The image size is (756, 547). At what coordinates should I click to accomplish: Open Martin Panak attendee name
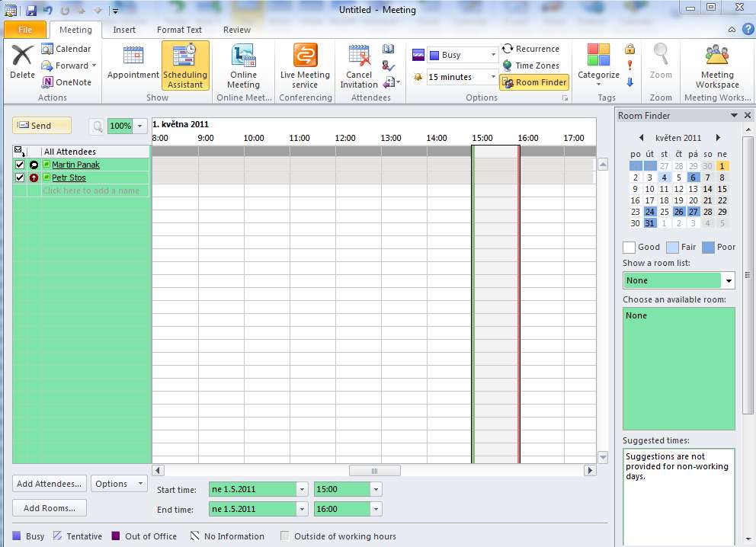pyautogui.click(x=75, y=165)
